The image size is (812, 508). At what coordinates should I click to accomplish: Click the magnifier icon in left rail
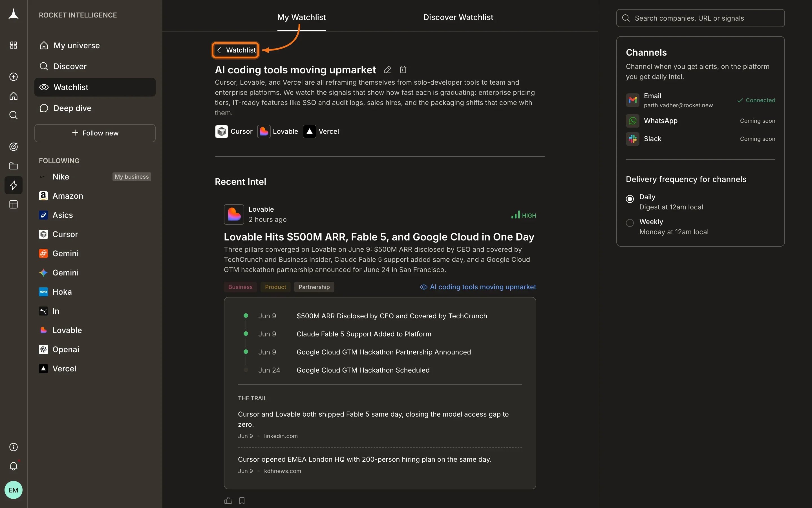(x=14, y=115)
